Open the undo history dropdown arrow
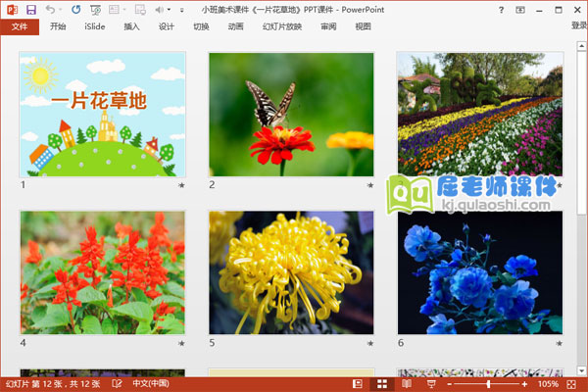 [x=61, y=10]
